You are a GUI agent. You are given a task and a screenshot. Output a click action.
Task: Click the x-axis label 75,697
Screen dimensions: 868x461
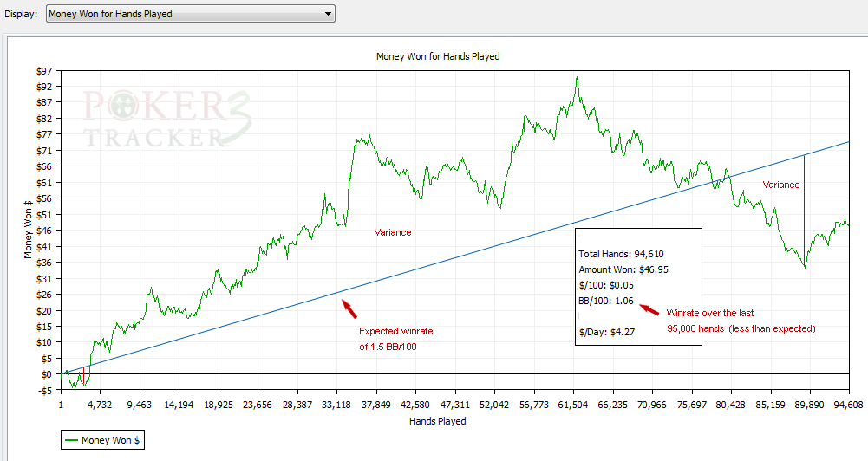point(692,405)
